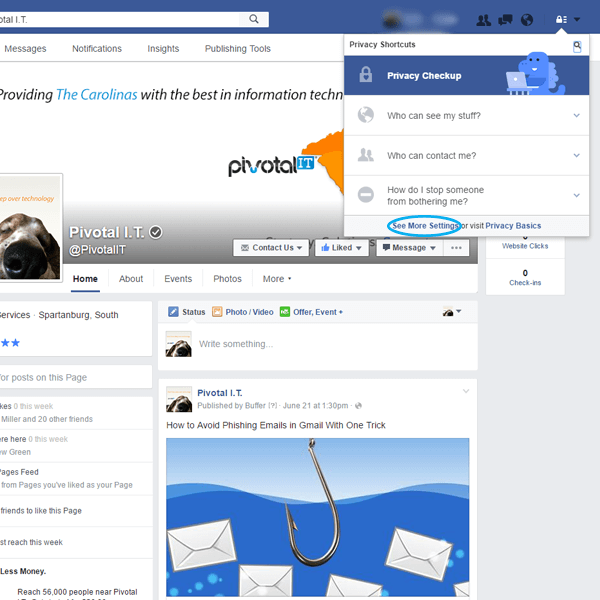This screenshot has height=600, width=600.
Task: Expand the More tab menu
Action: [277, 279]
